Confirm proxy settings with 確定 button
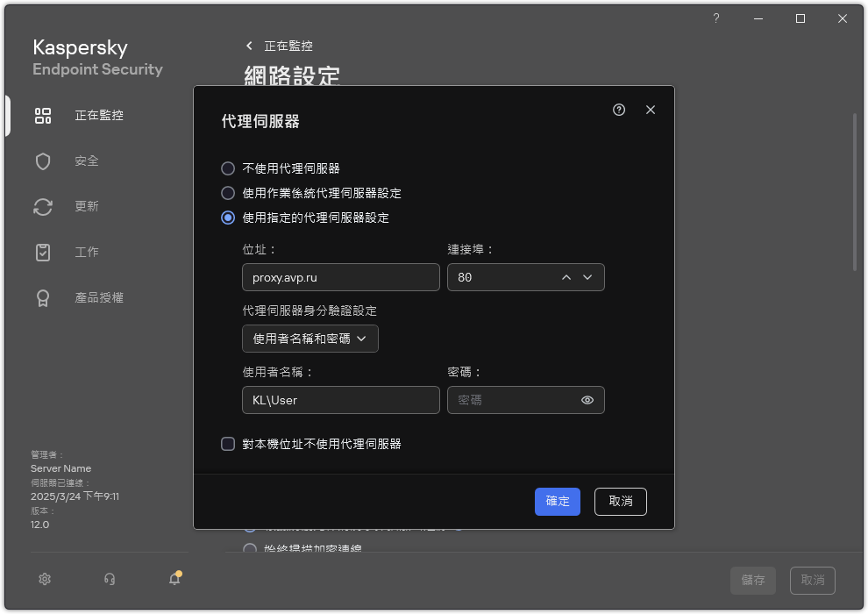Screen dimensions: 868x614 [557, 502]
